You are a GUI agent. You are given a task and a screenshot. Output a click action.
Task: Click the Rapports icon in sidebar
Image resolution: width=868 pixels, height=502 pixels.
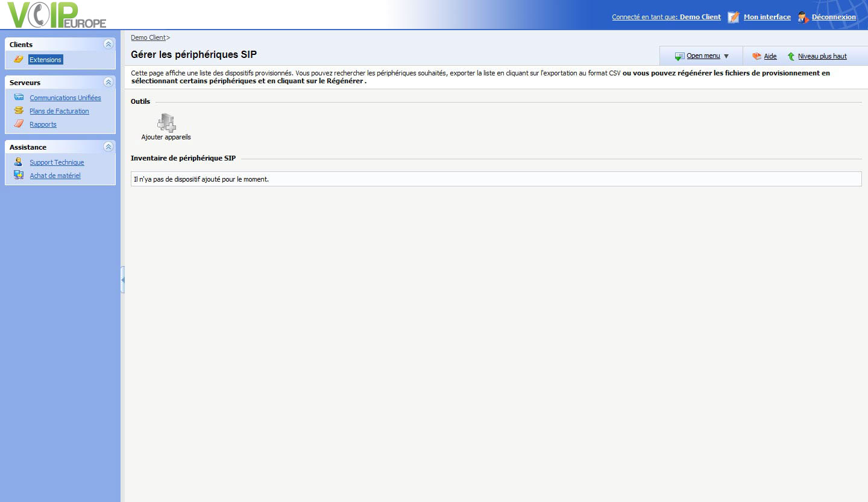(19, 124)
